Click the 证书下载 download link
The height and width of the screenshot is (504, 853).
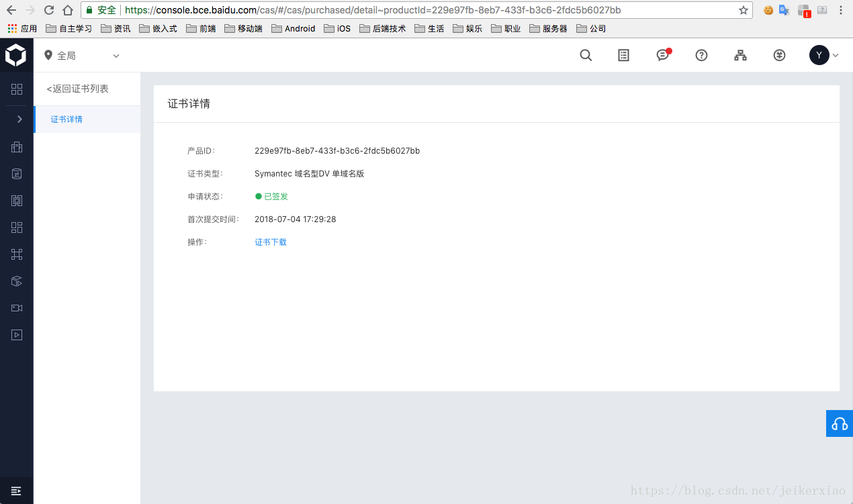[270, 242]
